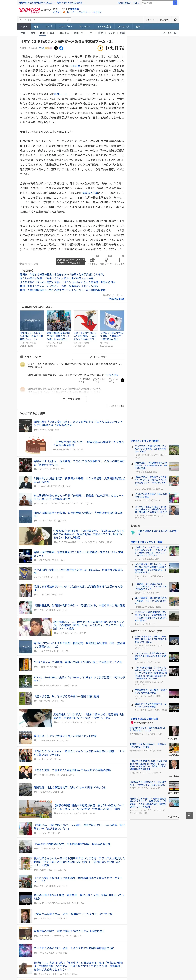196x980 pixels.
Task: Click the magnifier search button in header
Action: [175, 3]
